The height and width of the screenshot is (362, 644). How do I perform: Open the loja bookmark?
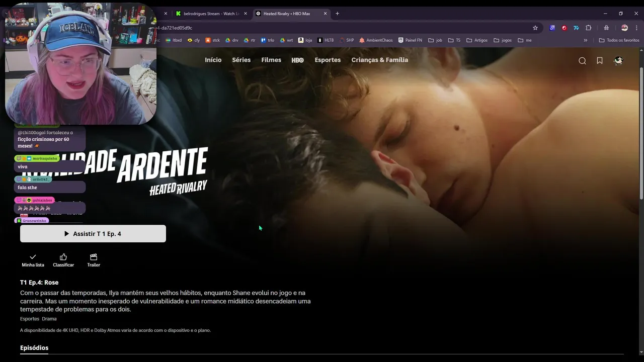point(305,40)
